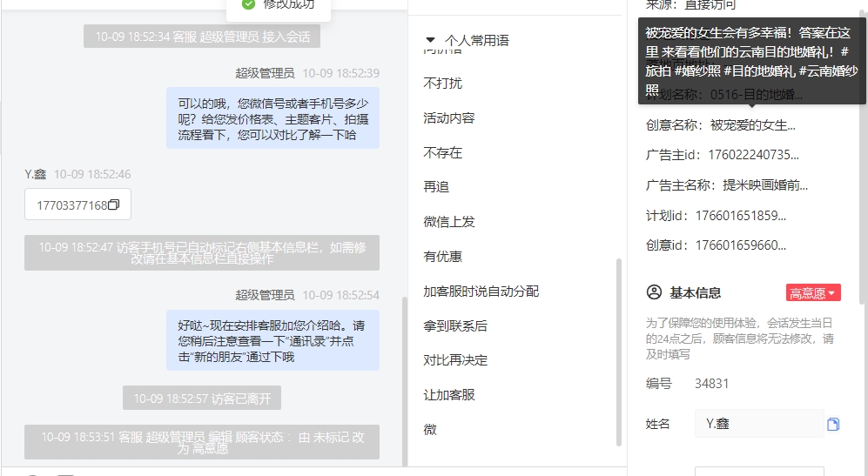Select quick phrase 活动内容

click(x=449, y=117)
